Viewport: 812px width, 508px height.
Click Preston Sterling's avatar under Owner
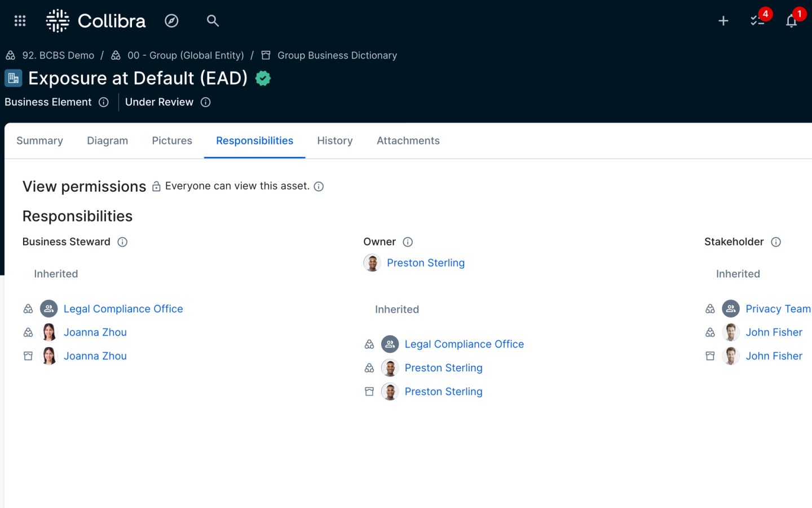coord(372,263)
